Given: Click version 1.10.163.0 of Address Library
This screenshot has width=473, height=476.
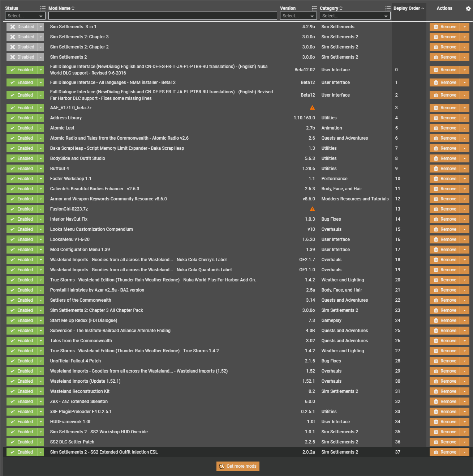Looking at the screenshot, I should tap(304, 118).
